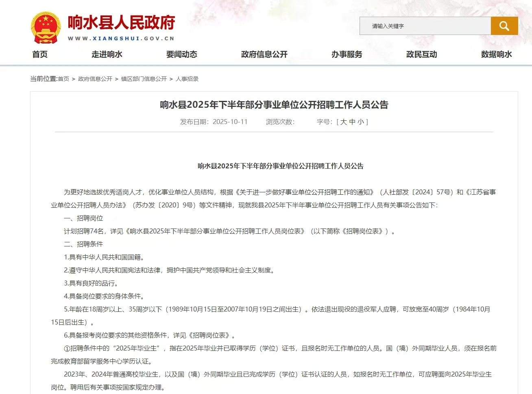Open the 首页 navigation menu
Viewport: 532px width, 394px height.
coord(39,54)
